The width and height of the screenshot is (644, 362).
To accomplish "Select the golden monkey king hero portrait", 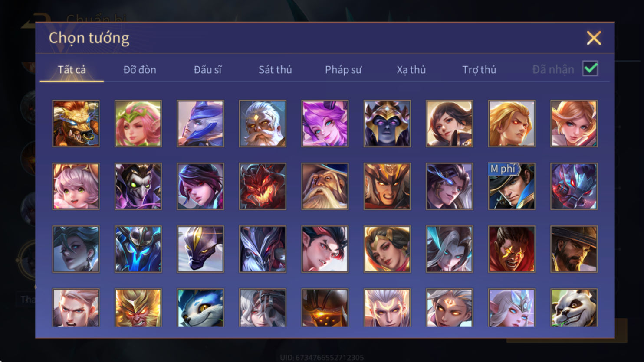I will coord(138,308).
